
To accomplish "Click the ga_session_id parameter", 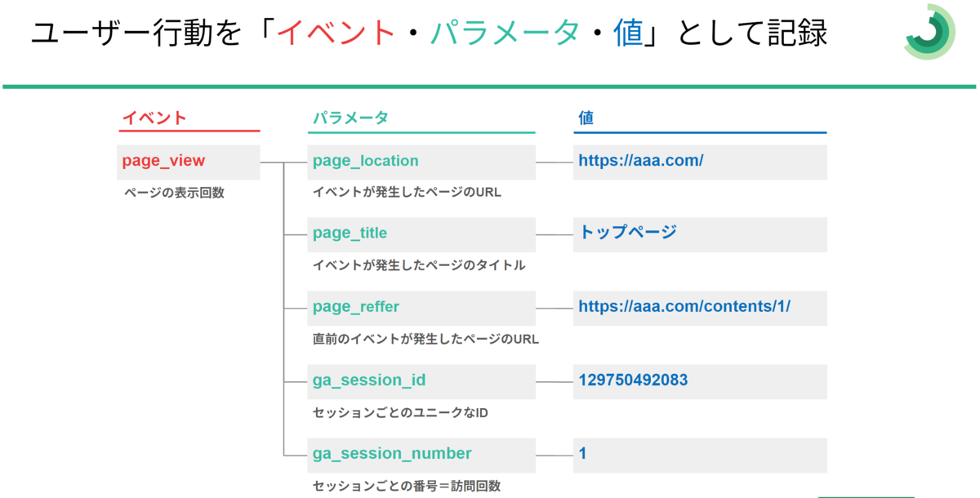I will 422,381.
